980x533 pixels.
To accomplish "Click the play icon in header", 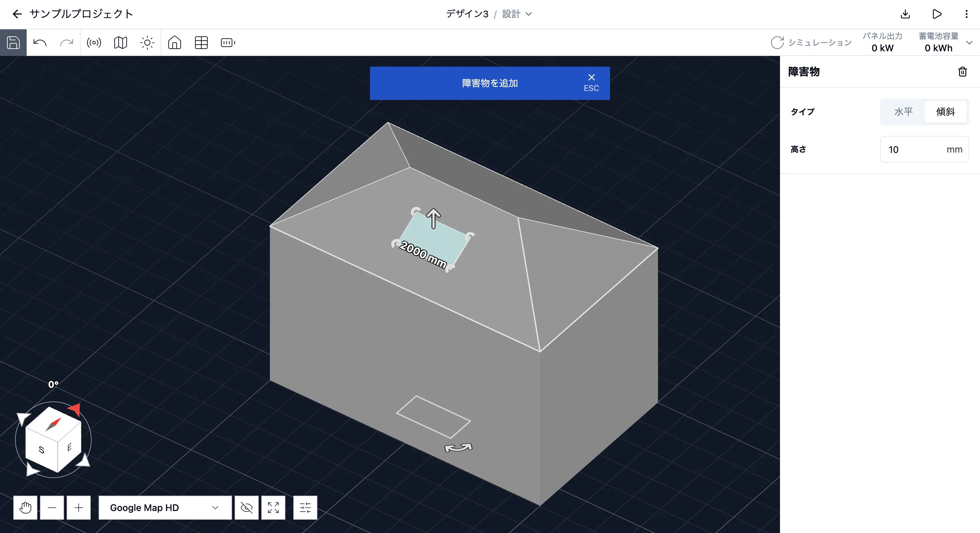I will (x=937, y=14).
